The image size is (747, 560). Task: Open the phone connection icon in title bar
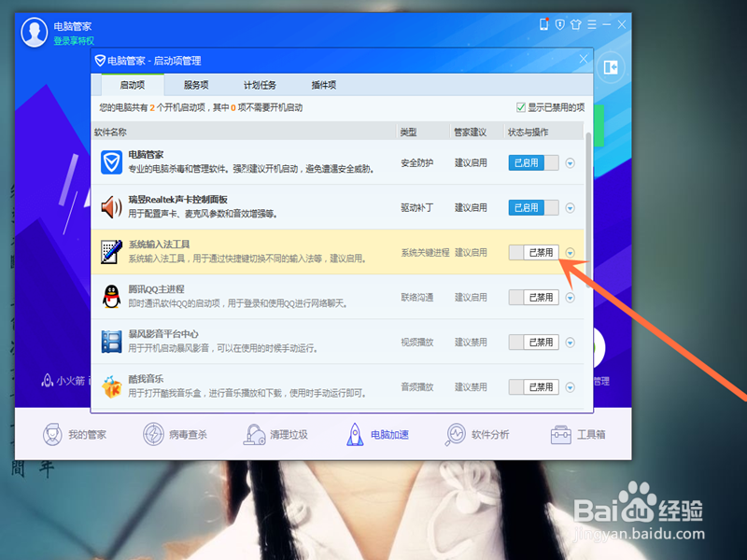tap(544, 24)
